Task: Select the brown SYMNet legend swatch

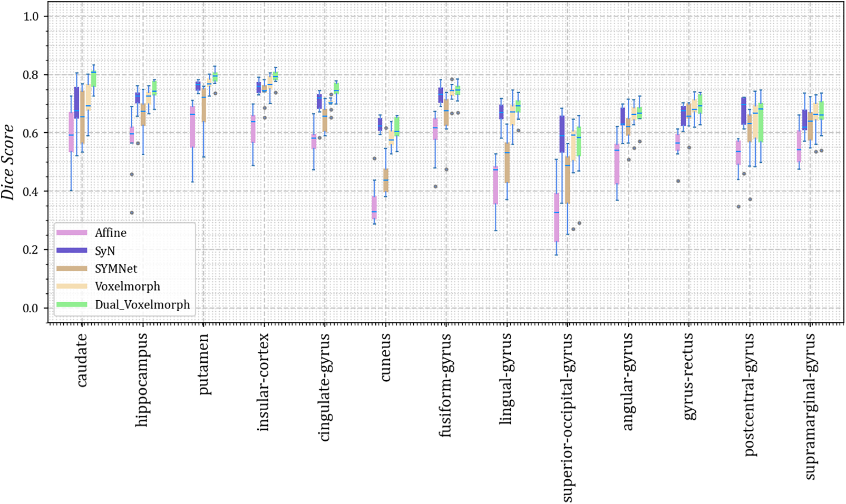Action: point(71,269)
